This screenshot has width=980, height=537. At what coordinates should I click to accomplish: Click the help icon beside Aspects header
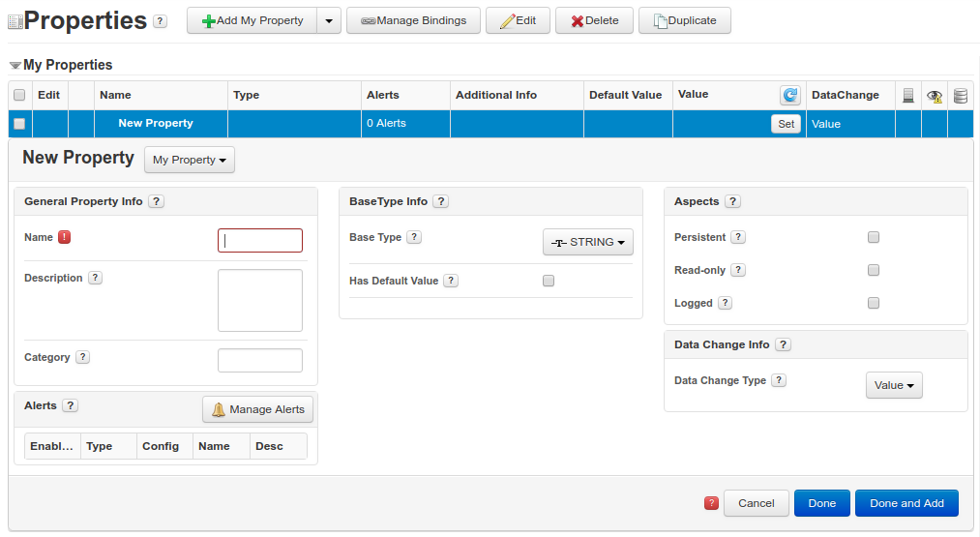coord(732,202)
